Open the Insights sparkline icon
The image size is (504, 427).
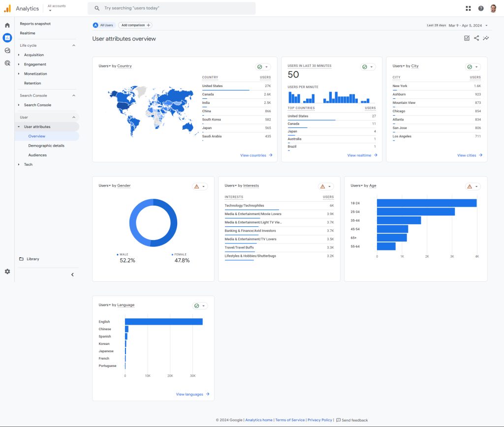[x=486, y=38]
